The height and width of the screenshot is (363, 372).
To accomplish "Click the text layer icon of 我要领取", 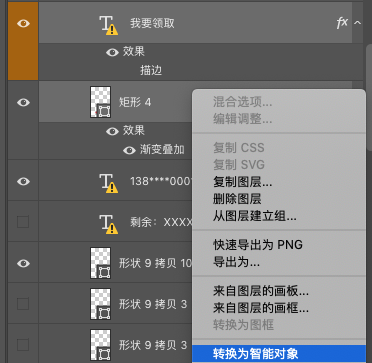I will 109,25.
